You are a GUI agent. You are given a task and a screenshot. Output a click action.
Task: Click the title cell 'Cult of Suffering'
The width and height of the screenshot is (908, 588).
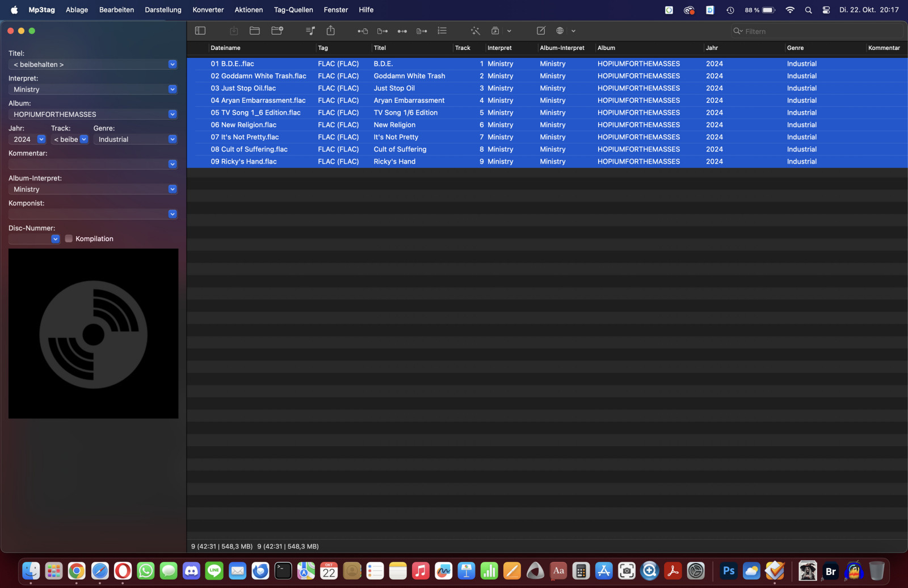point(400,149)
